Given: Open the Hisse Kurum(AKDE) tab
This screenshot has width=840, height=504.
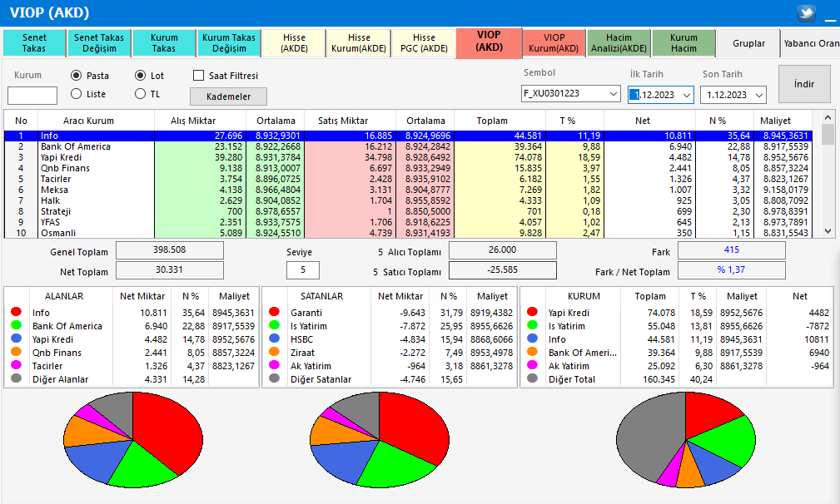Looking at the screenshot, I should click(359, 42).
